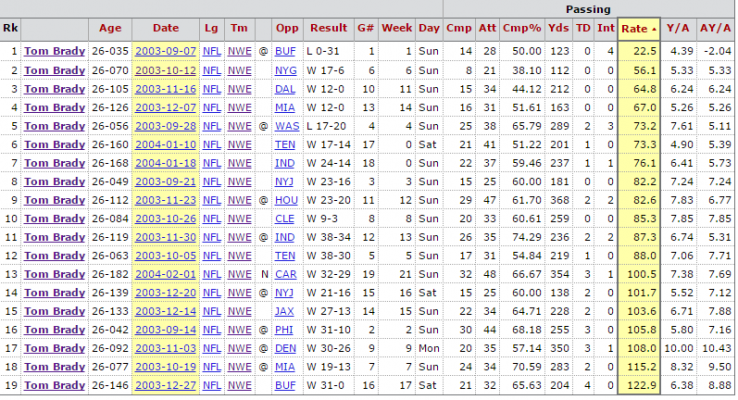The height and width of the screenshot is (400, 738).
Task: Open NWE team link in row 19
Action: click(240, 385)
